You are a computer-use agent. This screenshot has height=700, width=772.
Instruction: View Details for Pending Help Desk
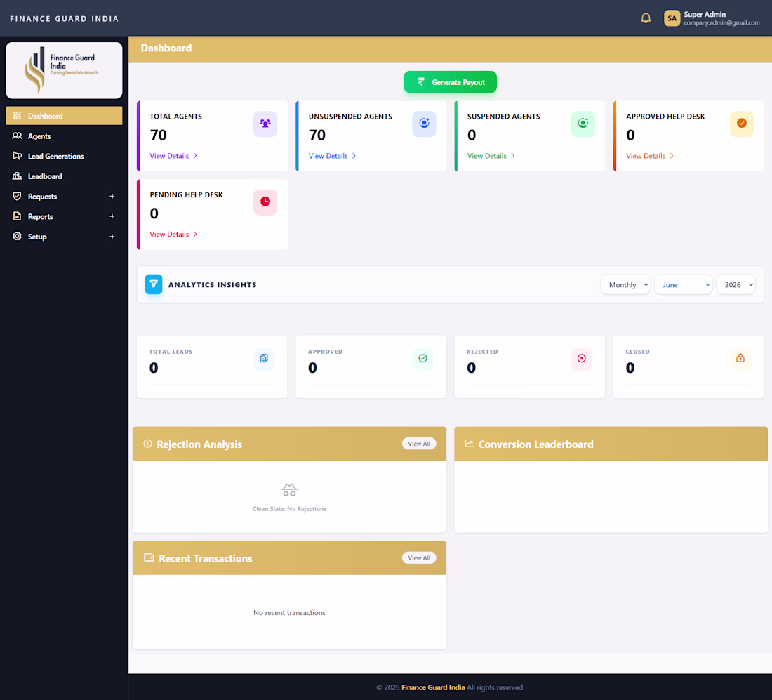pyautogui.click(x=173, y=234)
